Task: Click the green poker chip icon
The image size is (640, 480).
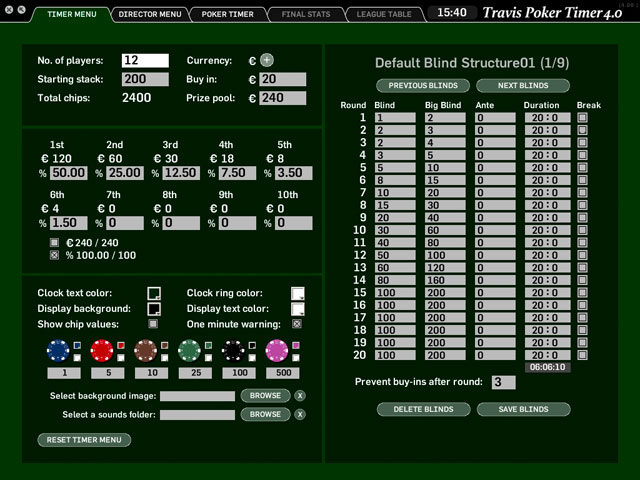Action: click(x=189, y=351)
